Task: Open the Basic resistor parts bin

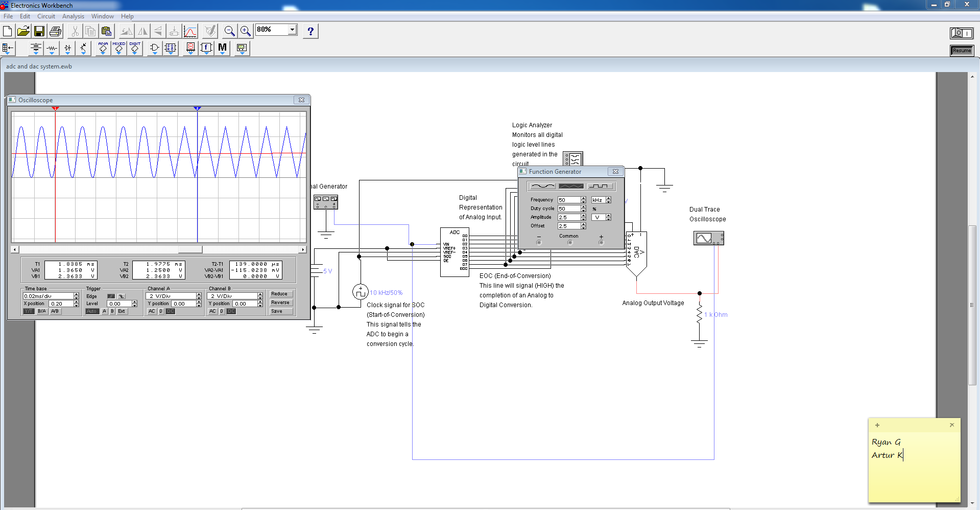Action: (52, 49)
